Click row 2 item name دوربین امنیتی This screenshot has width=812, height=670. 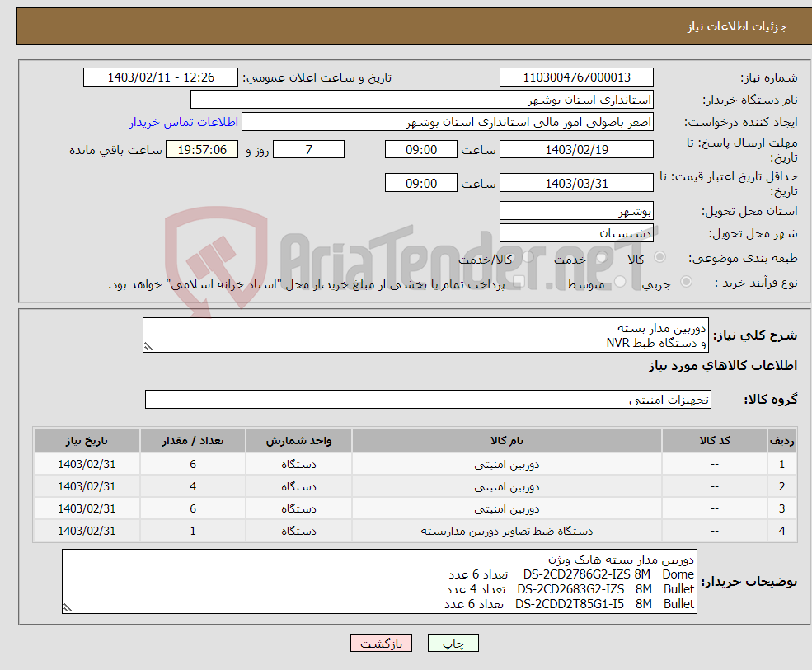point(506,487)
